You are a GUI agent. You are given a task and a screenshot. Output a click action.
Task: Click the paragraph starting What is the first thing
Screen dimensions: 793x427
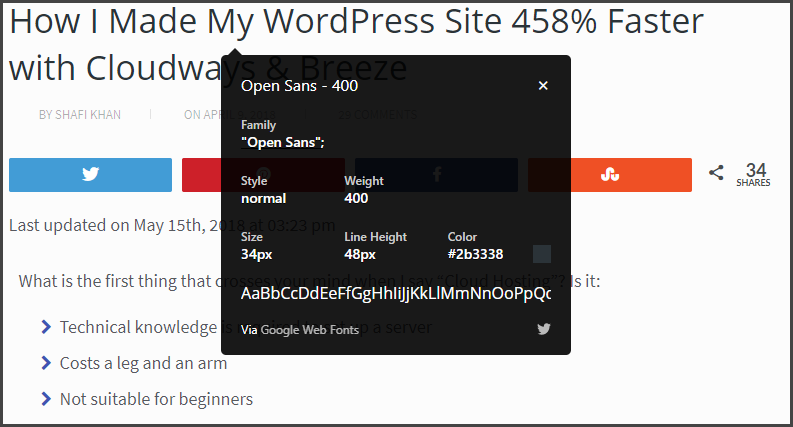(x=310, y=281)
